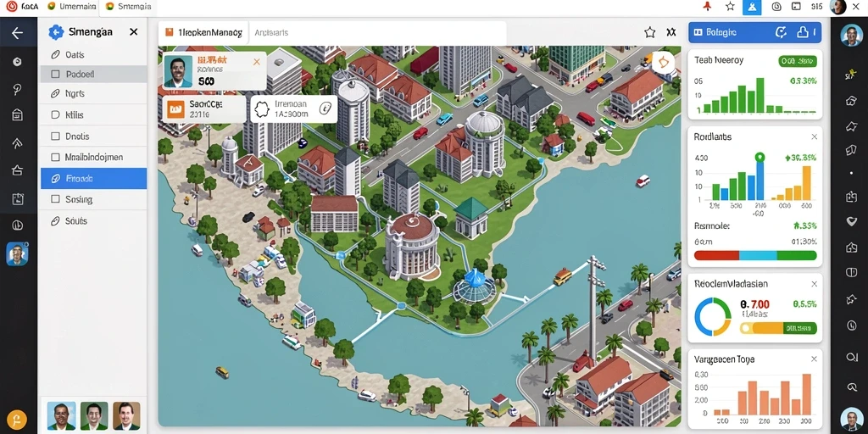Click the light blue segment of Rsmnole bar
868x434 pixels.
pyautogui.click(x=758, y=255)
